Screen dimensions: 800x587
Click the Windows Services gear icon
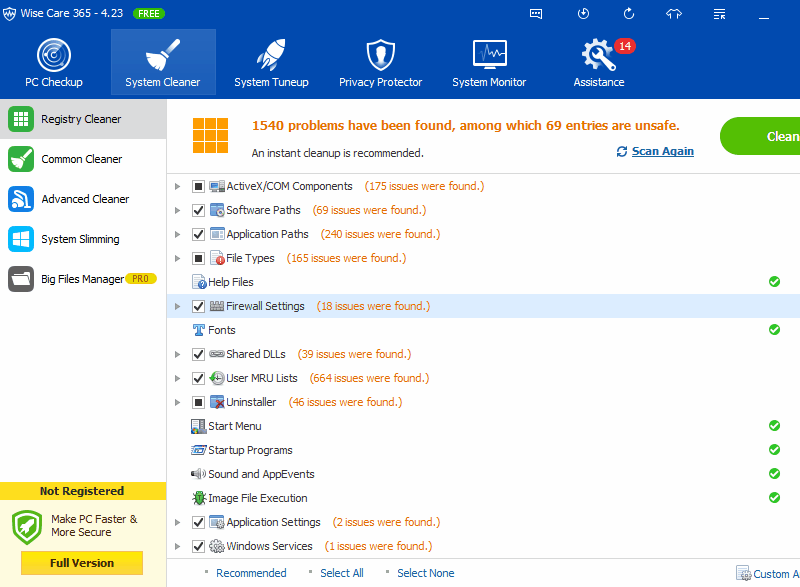coord(217,546)
